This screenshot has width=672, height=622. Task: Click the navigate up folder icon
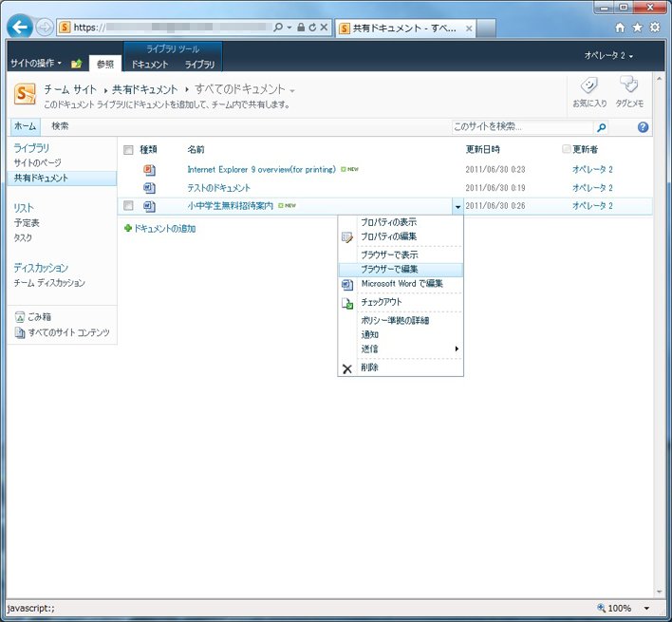tap(76, 64)
